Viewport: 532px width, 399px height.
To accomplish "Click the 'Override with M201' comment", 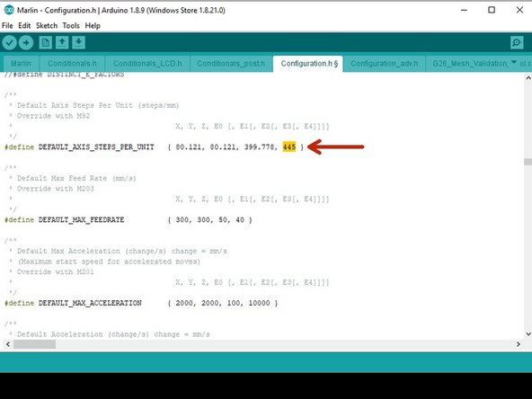I will [56, 271].
